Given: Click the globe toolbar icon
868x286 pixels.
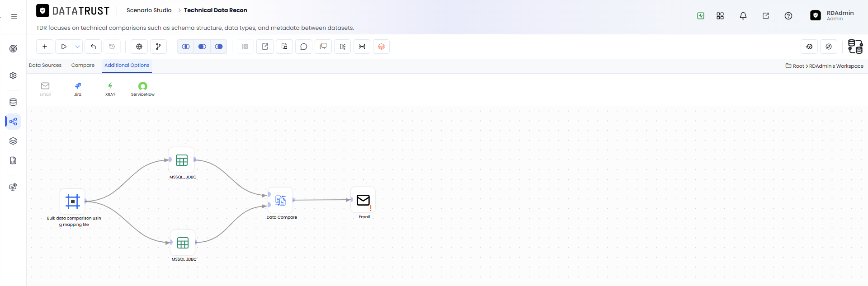Looking at the screenshot, I should [139, 47].
